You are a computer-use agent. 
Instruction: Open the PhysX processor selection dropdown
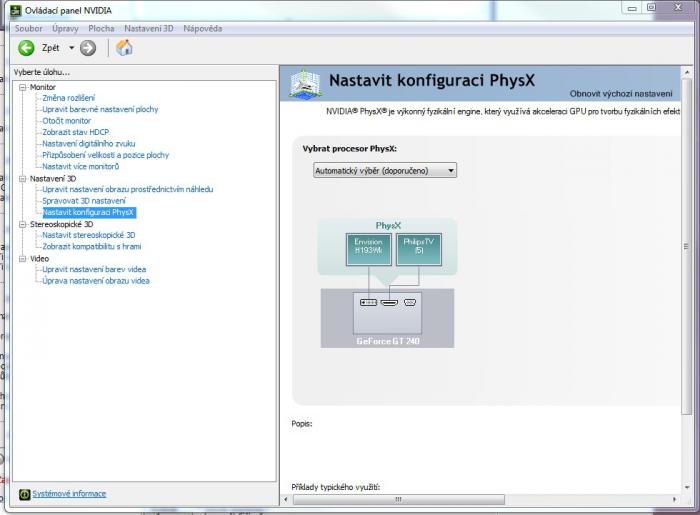tap(385, 171)
